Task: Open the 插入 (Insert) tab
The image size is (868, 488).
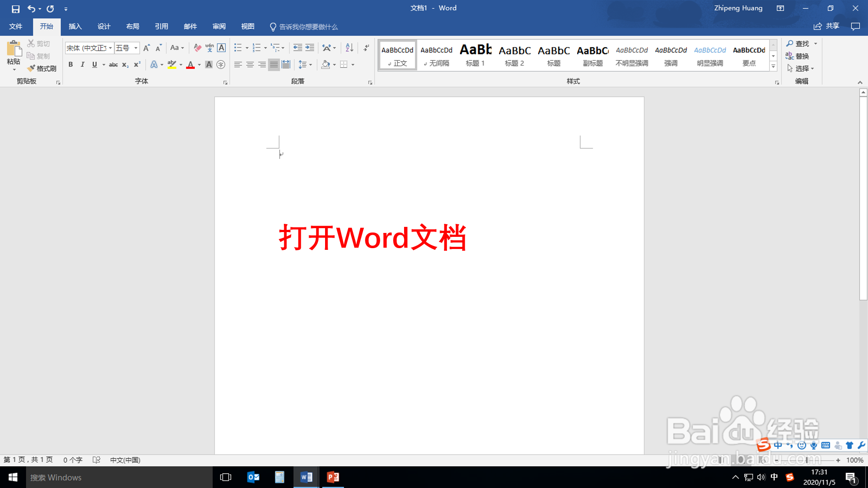Action: coord(75,26)
